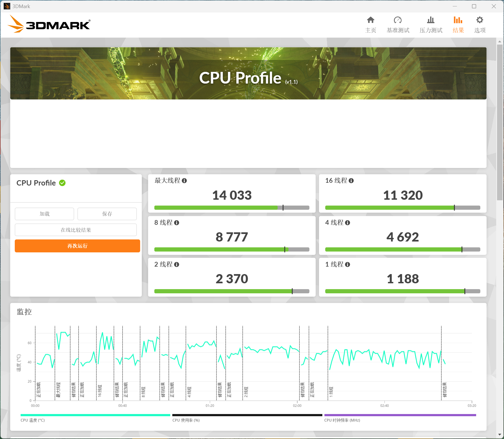Click the 2 线程 score progress bar
This screenshot has height=439, width=504.
pos(232,291)
